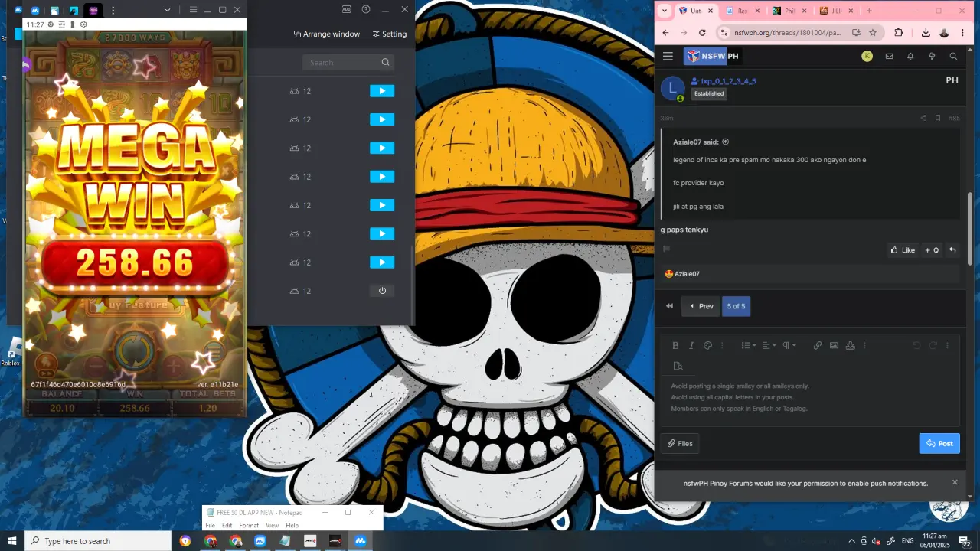Open the lxp_0_1_2_3_4_5 user profile link
The height and width of the screenshot is (551, 980).
click(728, 81)
